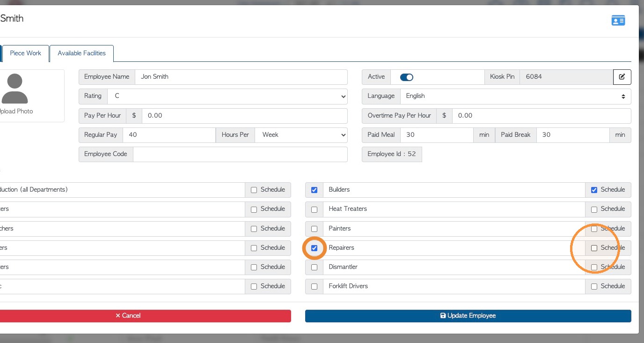644x343 pixels.
Task: Check the Heat Treaters department checkbox
Action: tap(314, 209)
